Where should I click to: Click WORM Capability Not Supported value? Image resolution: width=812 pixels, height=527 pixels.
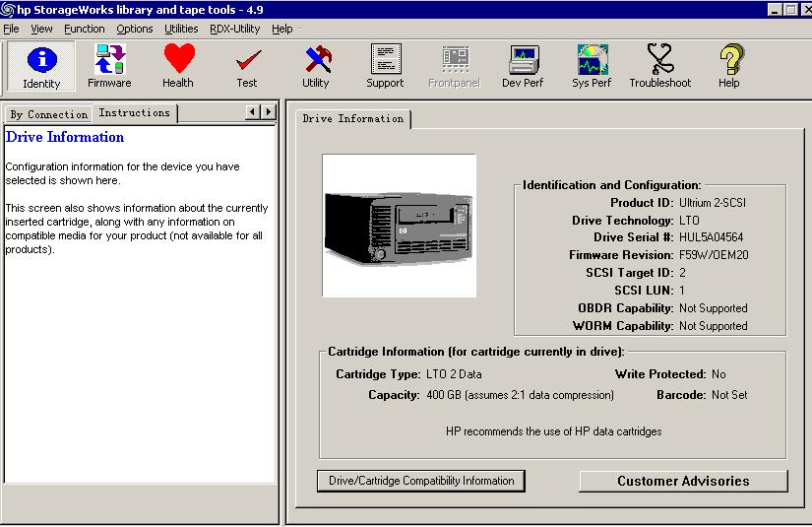[714, 326]
